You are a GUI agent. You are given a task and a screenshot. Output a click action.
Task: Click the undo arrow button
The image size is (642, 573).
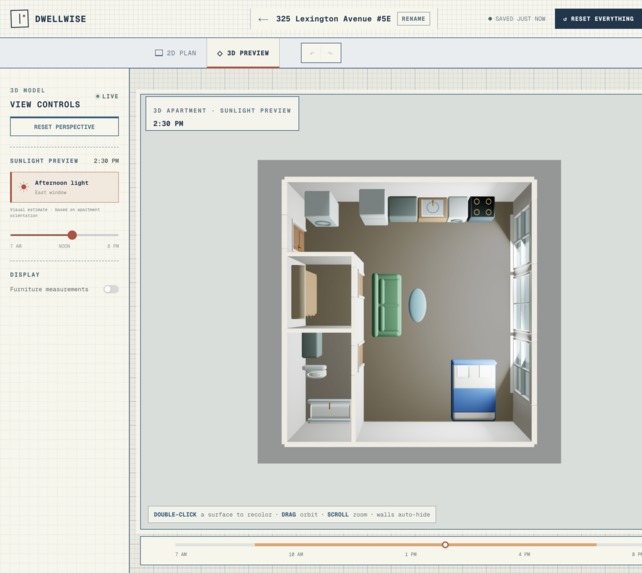[312, 53]
